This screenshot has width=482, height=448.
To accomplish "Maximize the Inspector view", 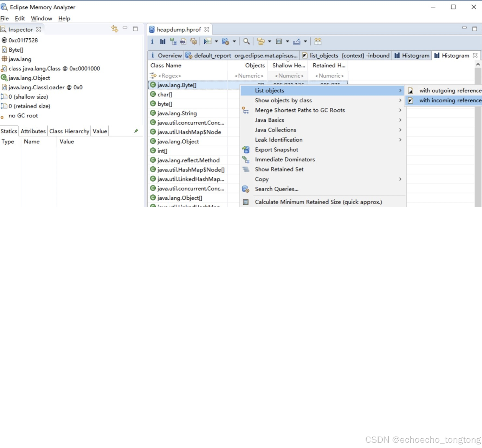I will pos(135,29).
